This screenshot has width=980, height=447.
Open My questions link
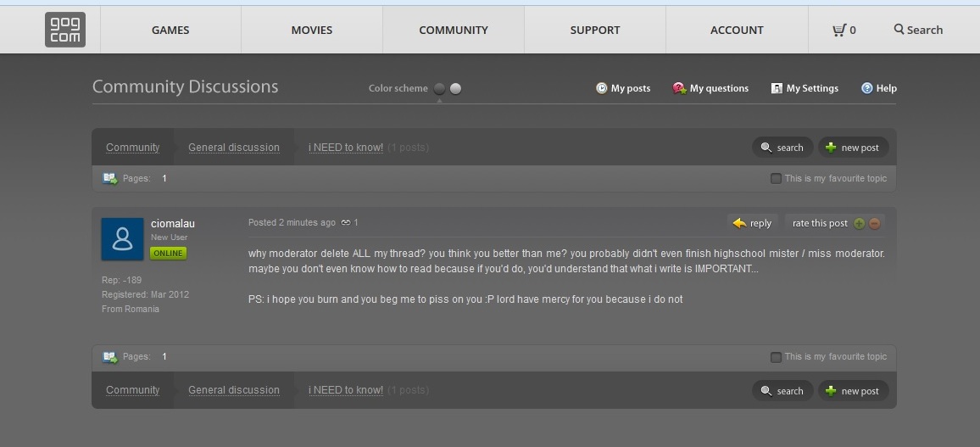tap(720, 88)
